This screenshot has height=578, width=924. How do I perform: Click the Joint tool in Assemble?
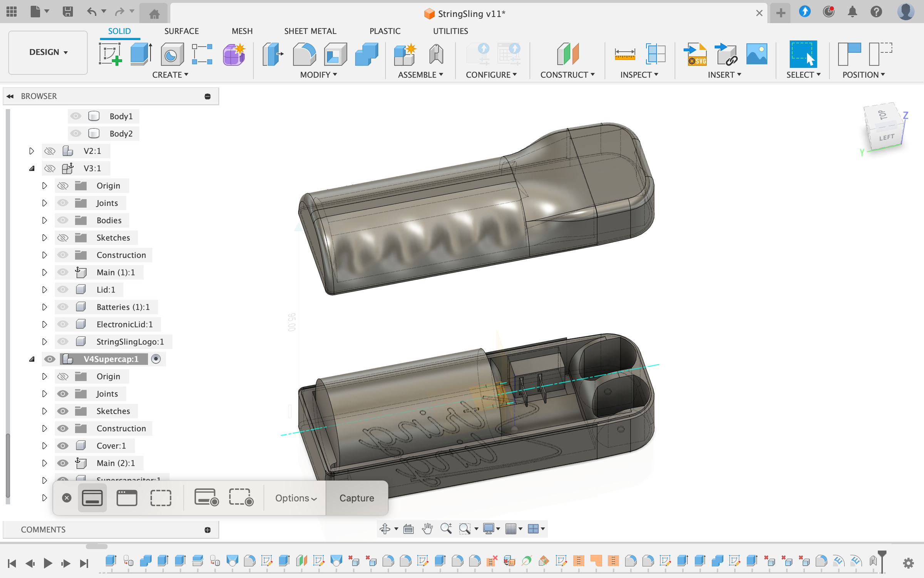(436, 54)
